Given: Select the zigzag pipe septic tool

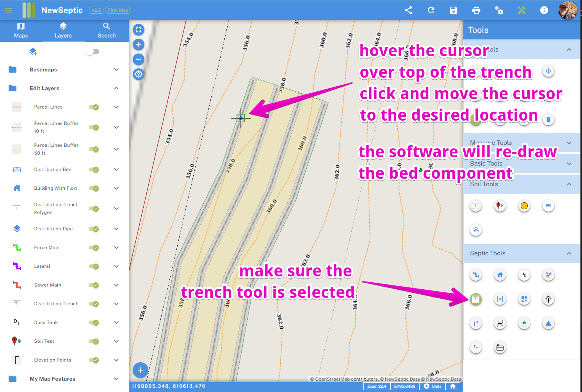Looking at the screenshot, I should 476,275.
